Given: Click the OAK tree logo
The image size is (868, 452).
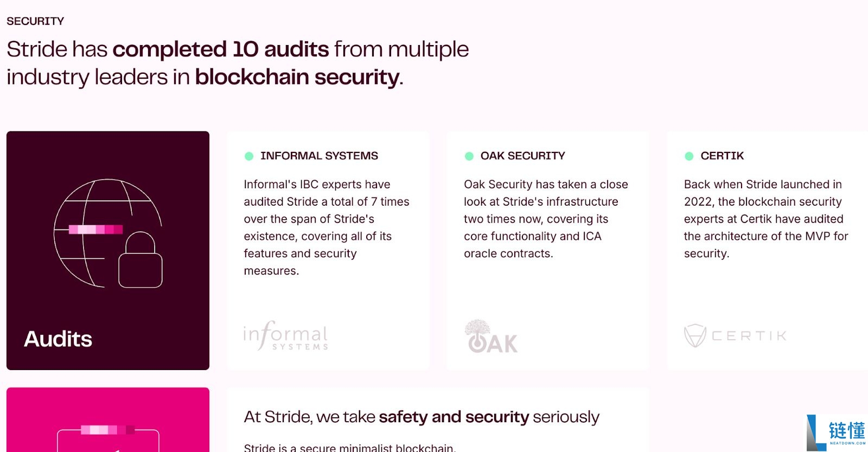Looking at the screenshot, I should coord(492,336).
